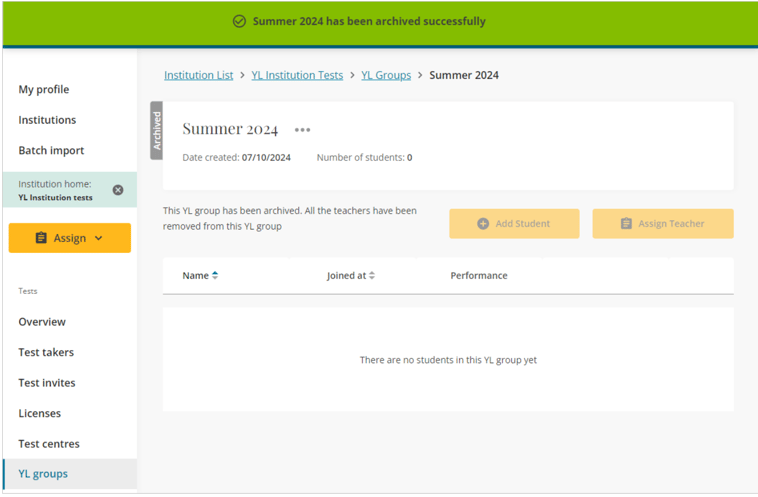The width and height of the screenshot is (758, 497).
Task: Click the clipboard icon in Assign button
Action: 41,238
